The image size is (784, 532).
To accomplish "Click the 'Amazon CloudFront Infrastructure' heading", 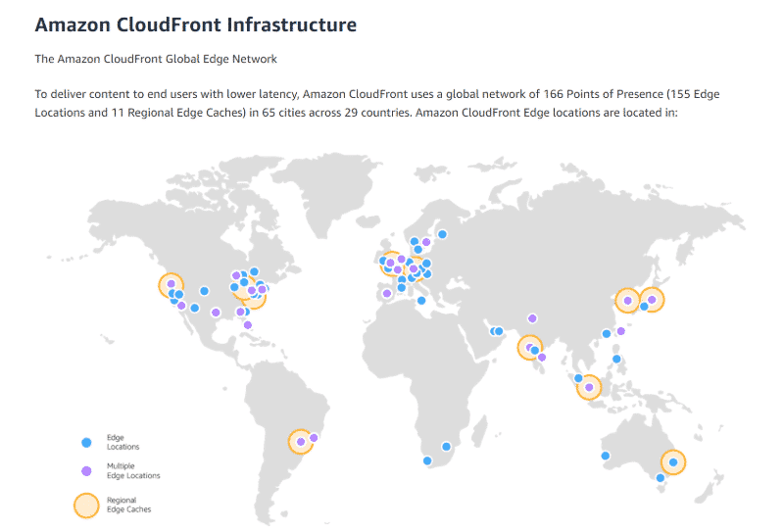I will (x=195, y=24).
